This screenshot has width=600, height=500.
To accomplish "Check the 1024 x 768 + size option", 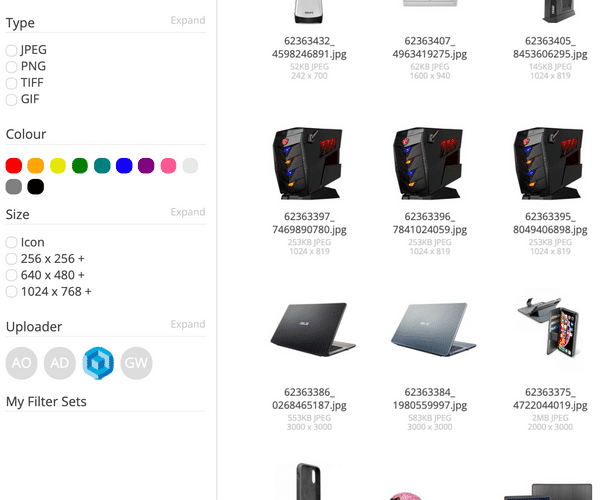I will point(11,292).
